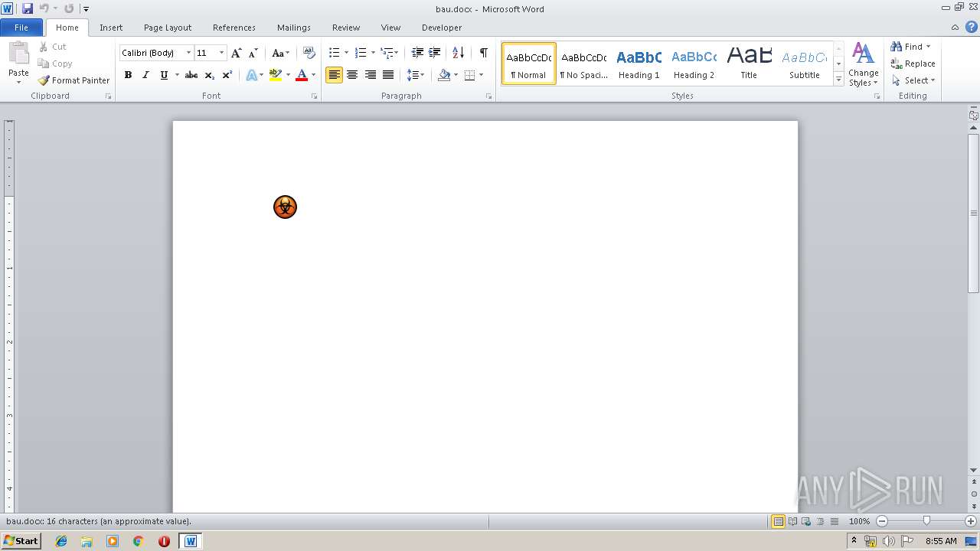Click Grow Font icon
Screen dimensions: 980x551
pyautogui.click(x=237, y=53)
